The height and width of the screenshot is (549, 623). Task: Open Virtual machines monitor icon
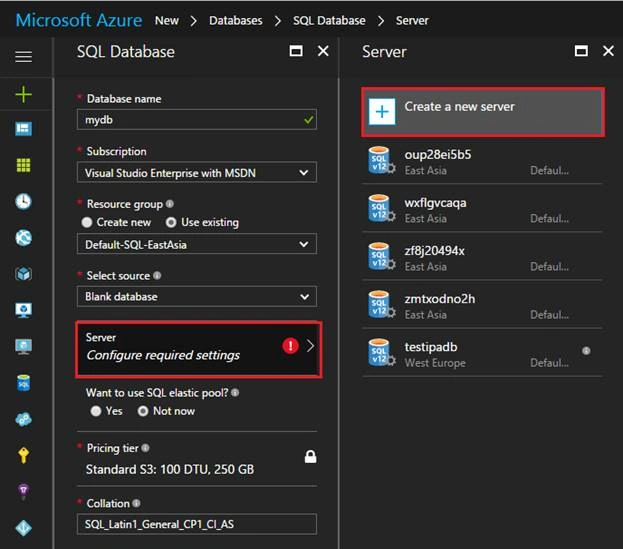pyautogui.click(x=23, y=346)
